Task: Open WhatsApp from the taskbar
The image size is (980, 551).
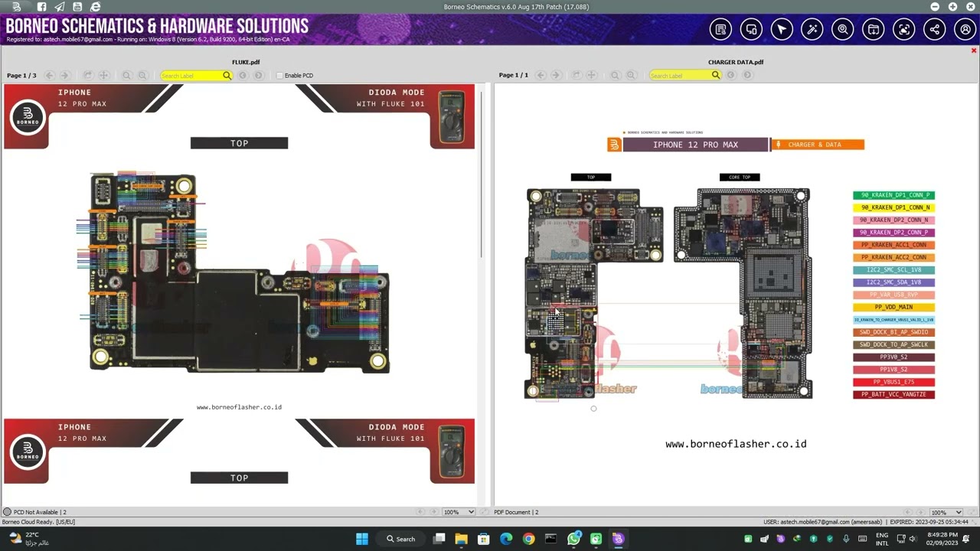Action: pos(573,539)
